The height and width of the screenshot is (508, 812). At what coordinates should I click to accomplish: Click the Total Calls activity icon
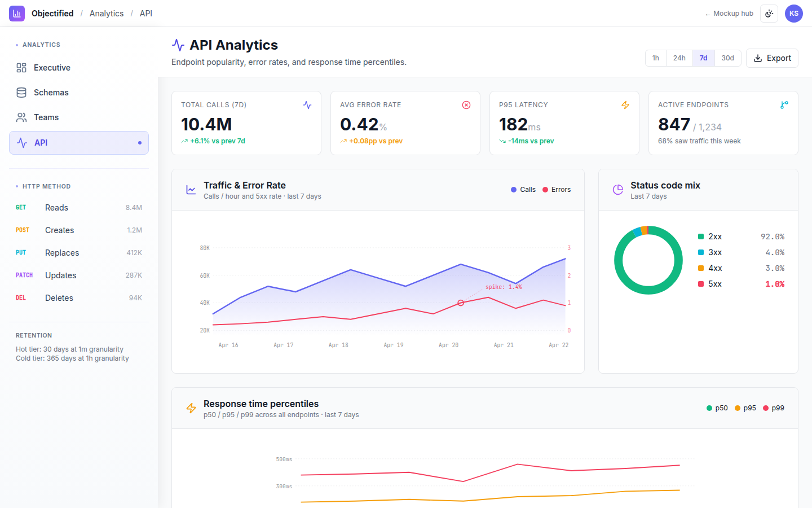click(307, 105)
